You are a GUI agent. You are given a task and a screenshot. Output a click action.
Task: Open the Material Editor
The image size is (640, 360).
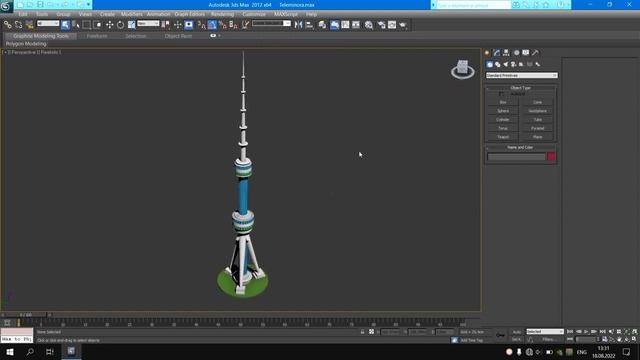coord(369,25)
